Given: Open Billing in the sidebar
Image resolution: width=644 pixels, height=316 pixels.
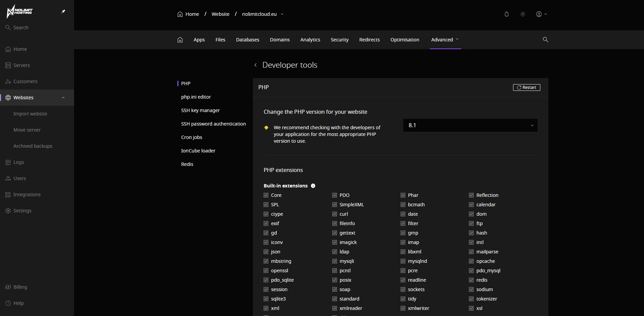Looking at the screenshot, I should coord(37,287).
